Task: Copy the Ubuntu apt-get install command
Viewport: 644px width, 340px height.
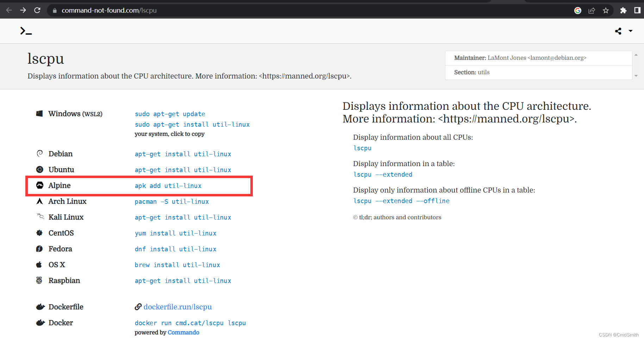Action: pyautogui.click(x=183, y=170)
